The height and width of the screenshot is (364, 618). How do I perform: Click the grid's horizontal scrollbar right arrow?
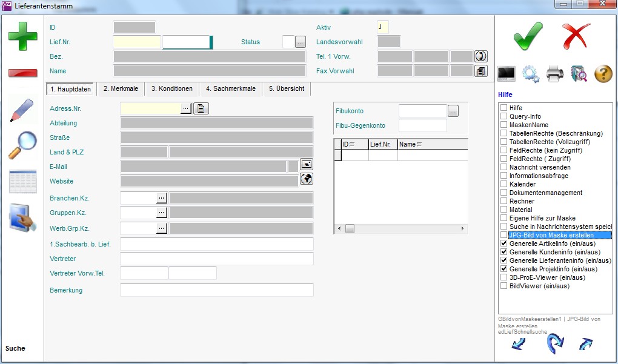click(x=463, y=229)
